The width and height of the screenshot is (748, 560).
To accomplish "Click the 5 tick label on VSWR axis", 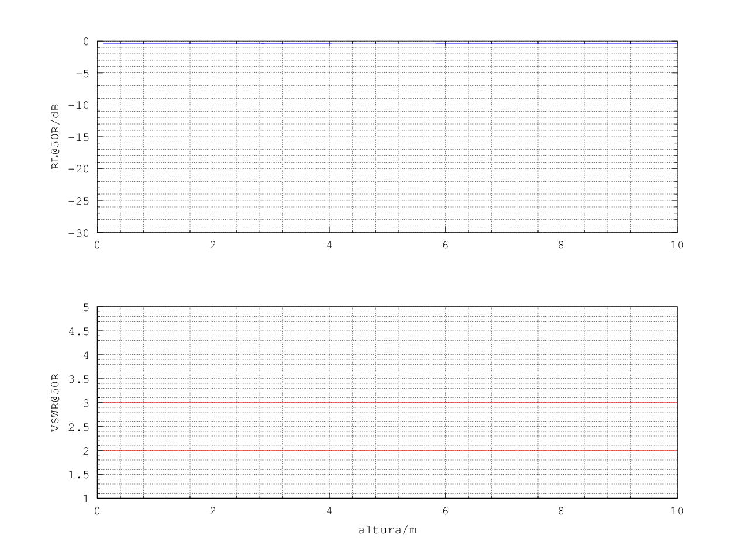I will 85,307.
